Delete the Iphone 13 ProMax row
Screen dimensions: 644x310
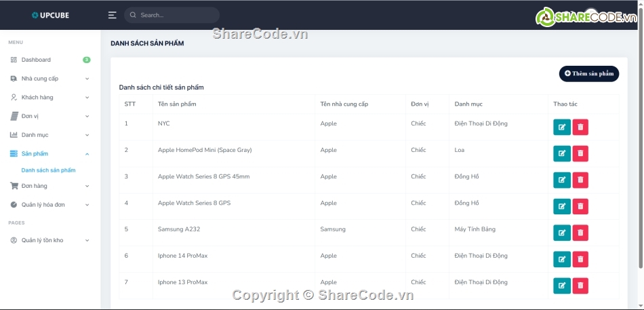click(x=580, y=286)
